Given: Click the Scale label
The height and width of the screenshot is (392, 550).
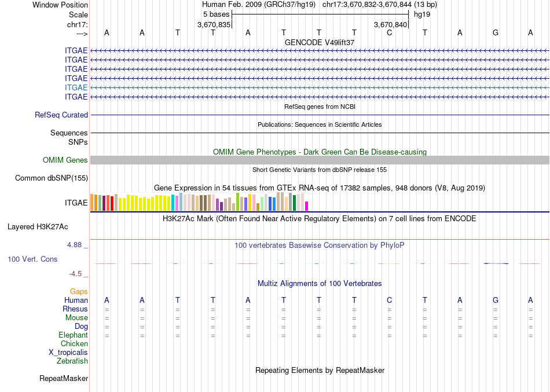Looking at the screenshot, I should [79, 14].
